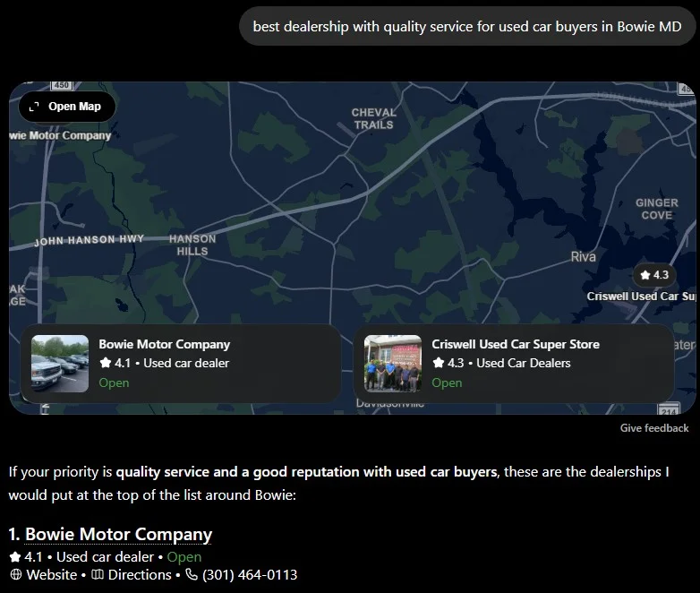Open the dealership Website link

coord(52,575)
